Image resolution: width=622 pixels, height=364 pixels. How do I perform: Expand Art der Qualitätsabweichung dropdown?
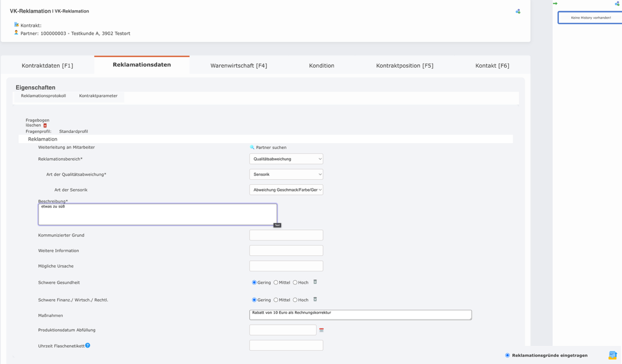pyautogui.click(x=286, y=174)
